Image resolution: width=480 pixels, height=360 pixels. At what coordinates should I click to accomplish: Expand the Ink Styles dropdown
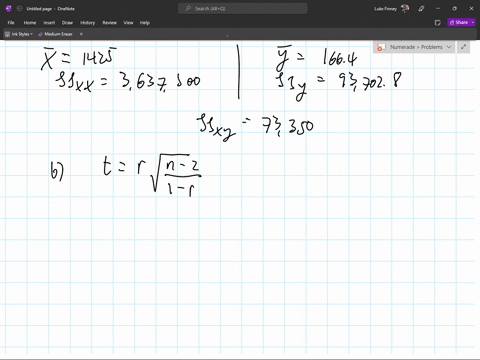(x=31, y=34)
